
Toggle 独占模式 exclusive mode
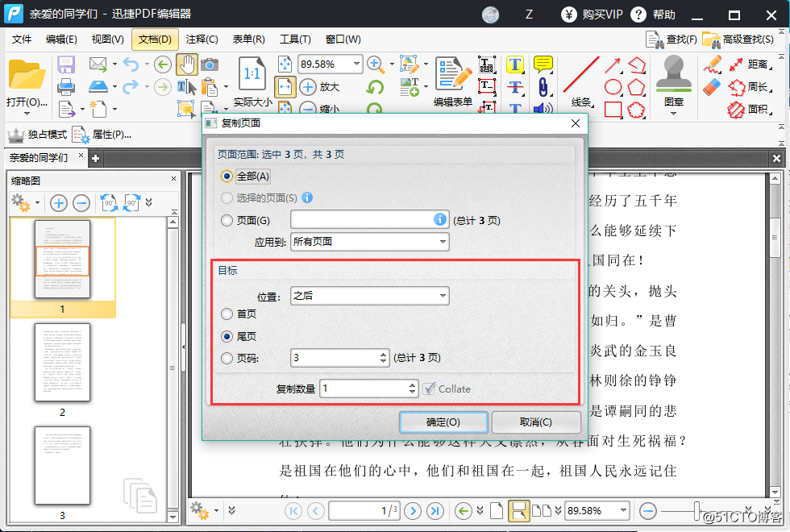37,135
